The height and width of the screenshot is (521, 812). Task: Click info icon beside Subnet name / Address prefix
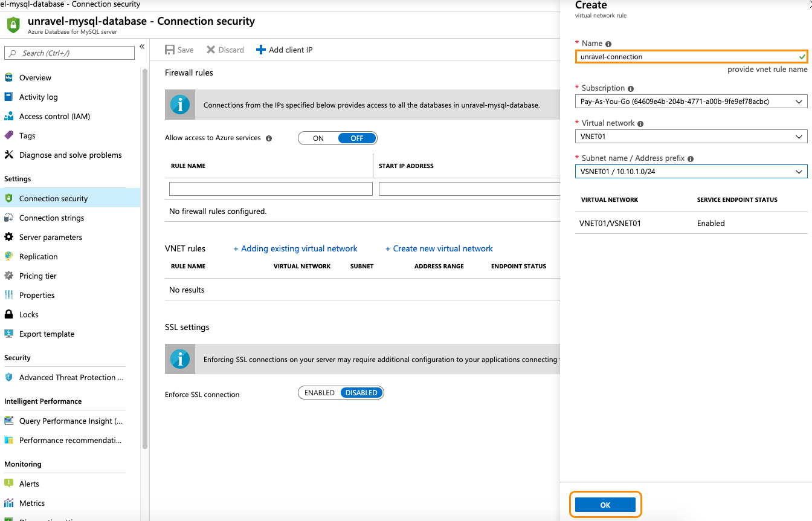pyautogui.click(x=691, y=158)
